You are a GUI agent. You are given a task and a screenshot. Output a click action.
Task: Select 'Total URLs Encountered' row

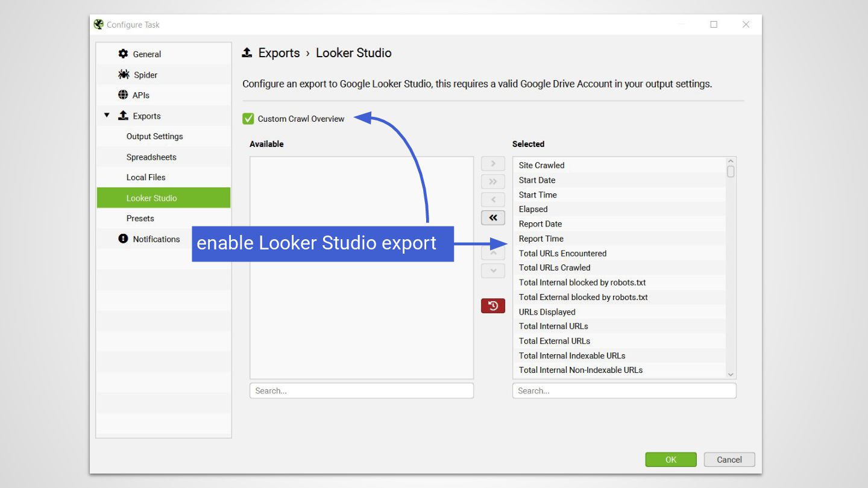tap(620, 253)
